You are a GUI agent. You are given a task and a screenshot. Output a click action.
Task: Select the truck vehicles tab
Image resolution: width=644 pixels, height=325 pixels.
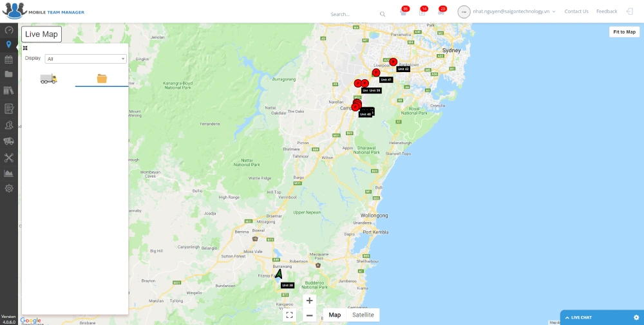pos(48,79)
